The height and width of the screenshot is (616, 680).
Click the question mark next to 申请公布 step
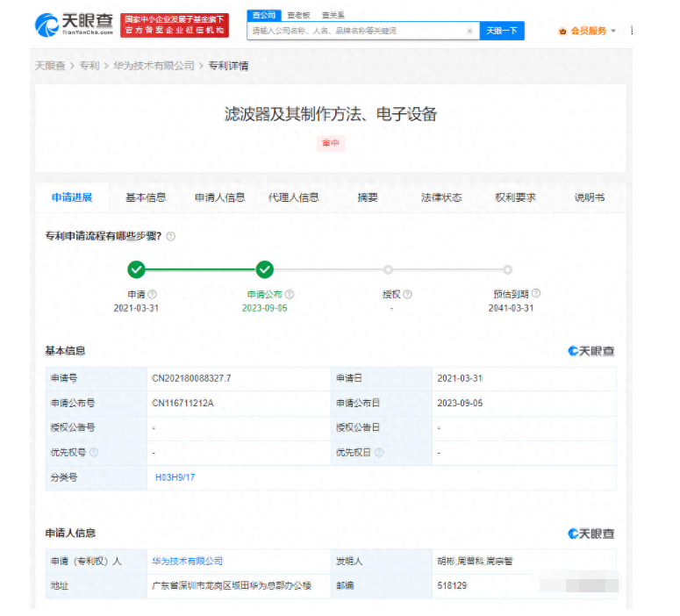290,295
